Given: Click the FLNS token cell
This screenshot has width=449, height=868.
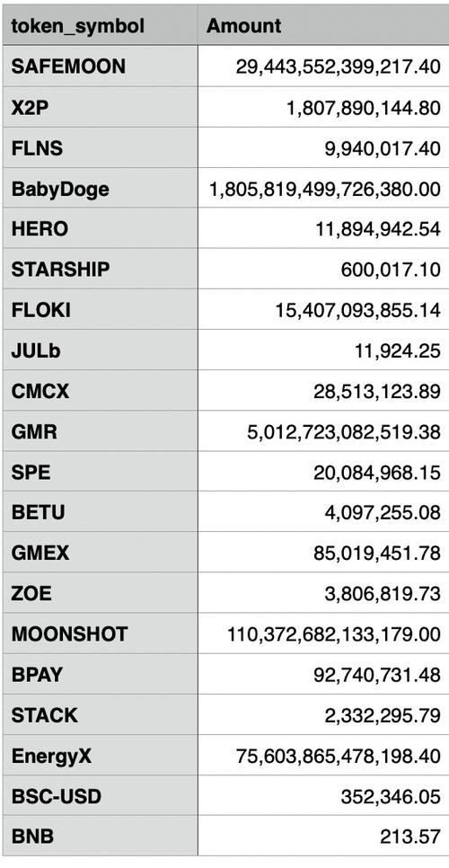Looking at the screenshot, I should pyautogui.click(x=100, y=147).
